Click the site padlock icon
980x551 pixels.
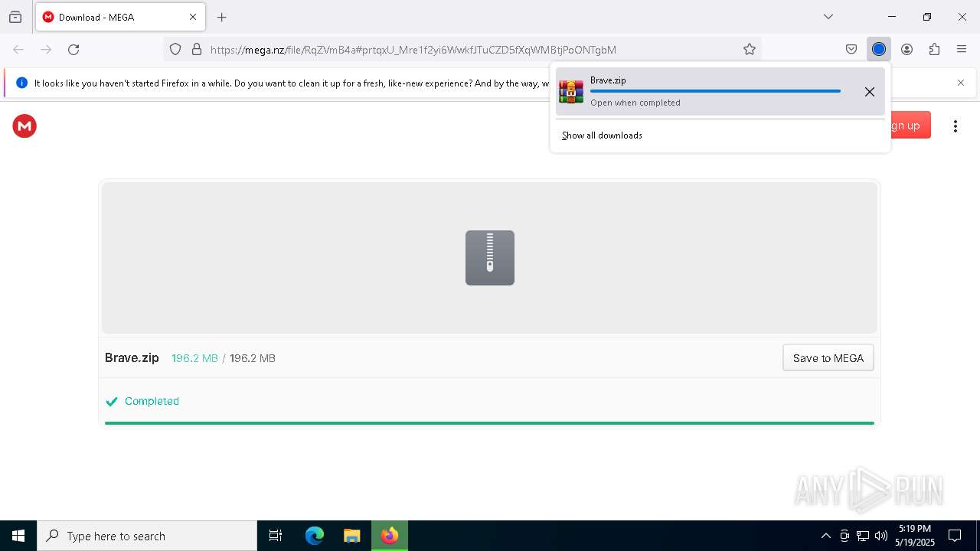pos(197,50)
